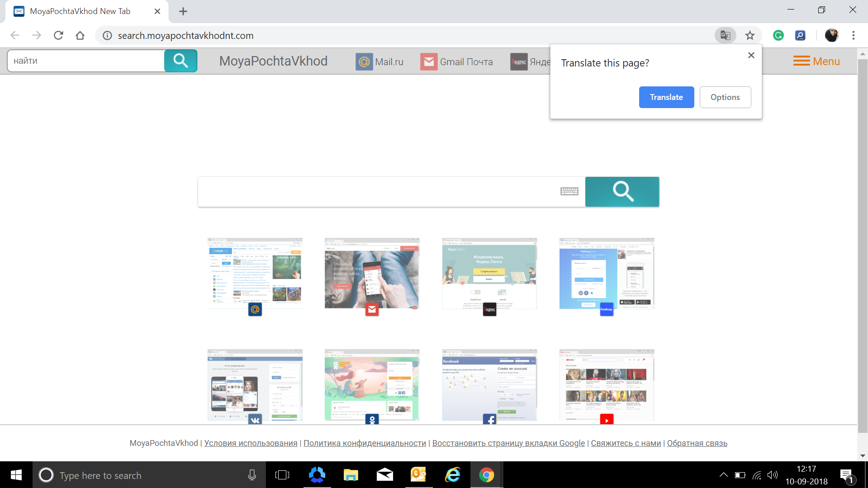Click the Google Translate icon in address bar
Viewport: 868px width, 488px height.
click(725, 35)
